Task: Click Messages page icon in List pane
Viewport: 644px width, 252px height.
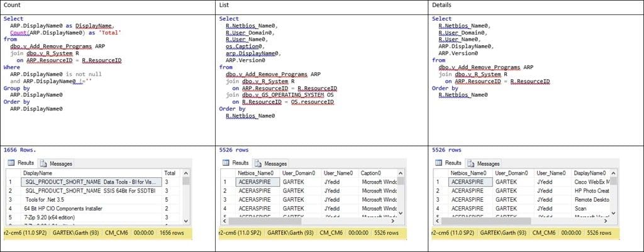Action: point(258,163)
